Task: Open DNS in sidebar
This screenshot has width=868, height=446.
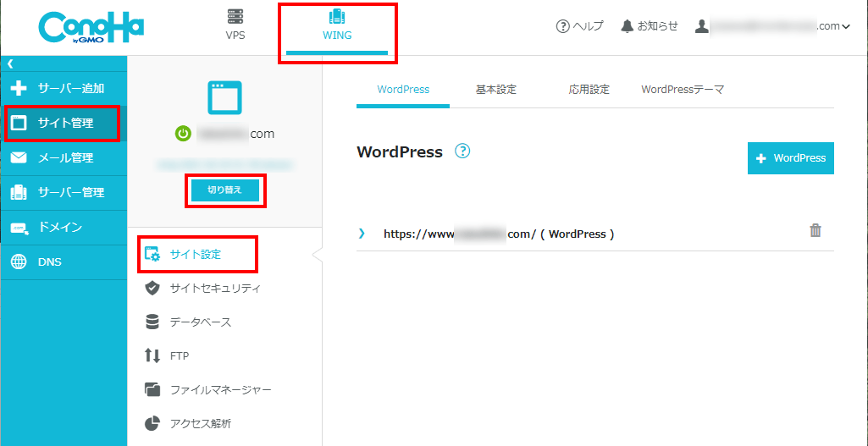Action: pyautogui.click(x=64, y=262)
